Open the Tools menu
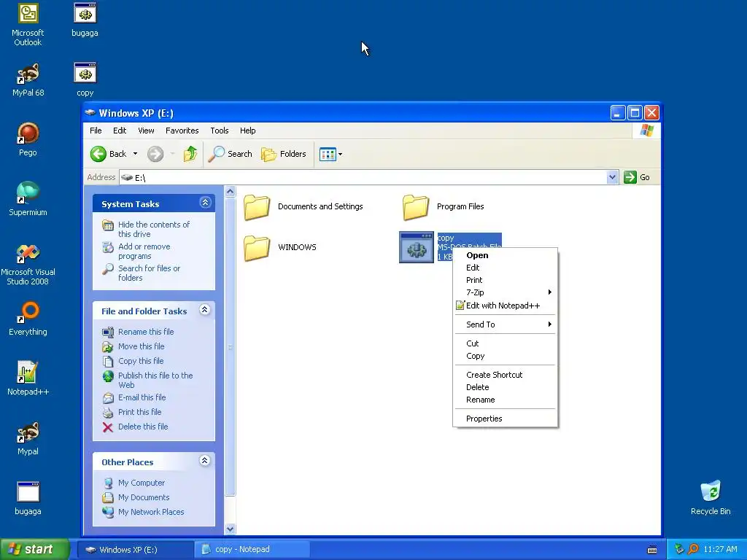Image resolution: width=747 pixels, height=560 pixels. (219, 131)
